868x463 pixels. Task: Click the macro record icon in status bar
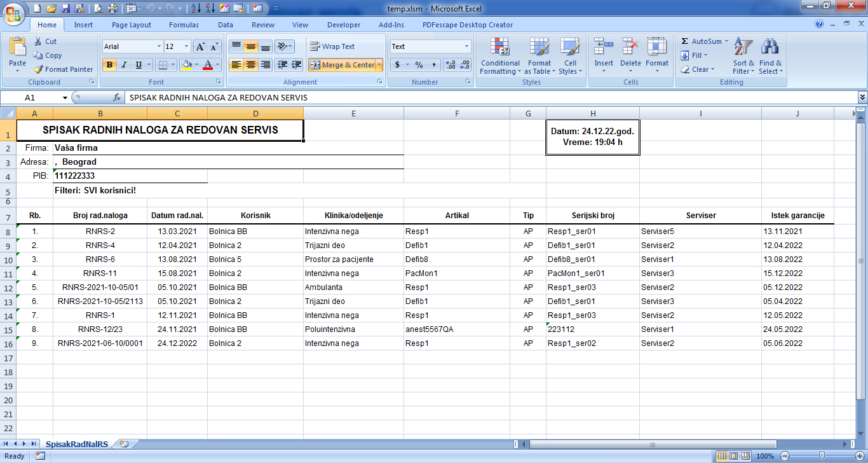pyautogui.click(x=40, y=456)
